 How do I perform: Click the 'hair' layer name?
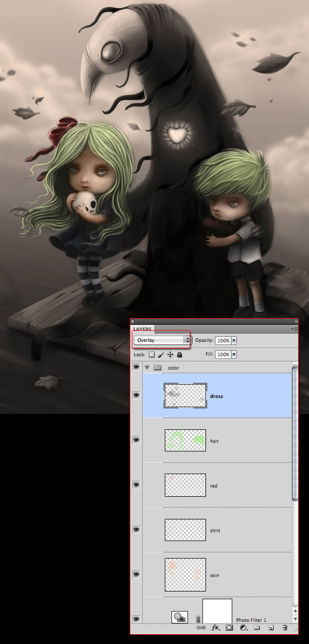click(x=215, y=441)
